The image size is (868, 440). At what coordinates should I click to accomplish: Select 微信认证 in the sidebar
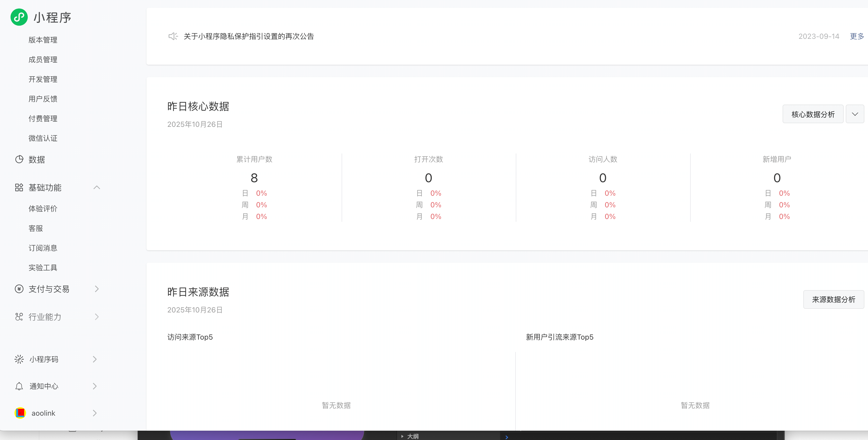43,138
